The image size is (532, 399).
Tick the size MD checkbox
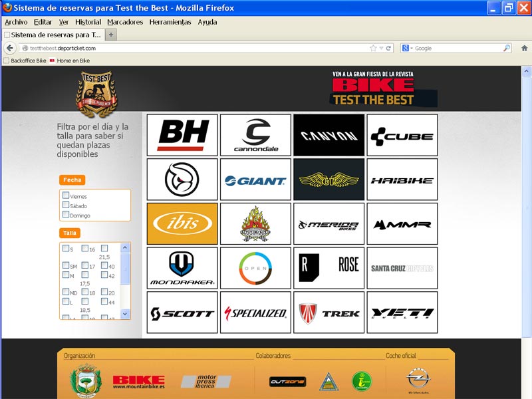(x=66, y=291)
